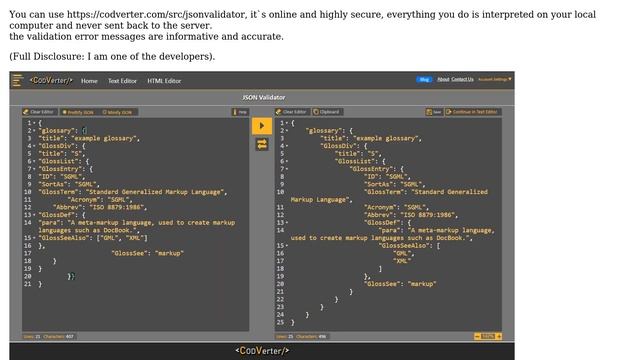Click the swap editors arrows icon
The image size is (640, 360).
pos(262,144)
